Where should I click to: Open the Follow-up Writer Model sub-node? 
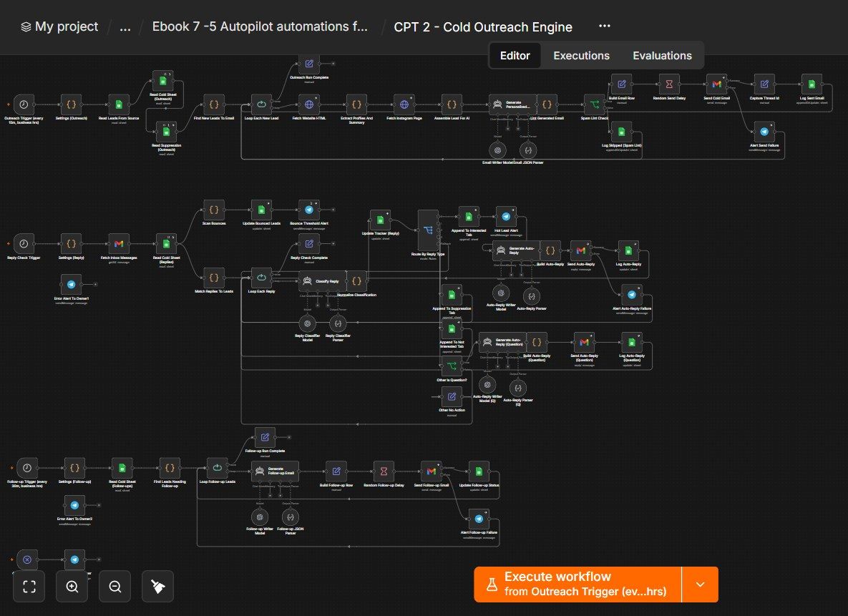(x=260, y=517)
